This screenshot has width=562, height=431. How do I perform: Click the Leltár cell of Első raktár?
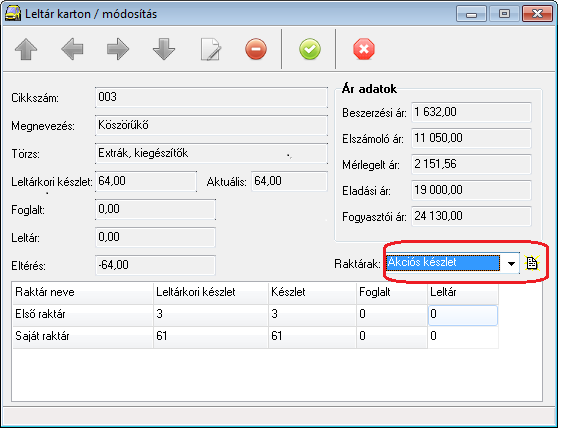tap(463, 315)
